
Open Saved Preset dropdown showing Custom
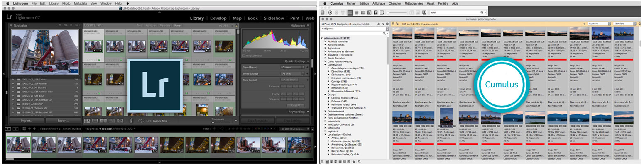click(292, 67)
